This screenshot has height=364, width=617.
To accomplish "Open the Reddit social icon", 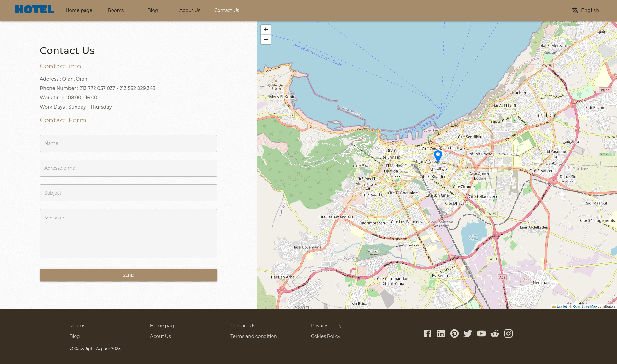I will pyautogui.click(x=495, y=333).
